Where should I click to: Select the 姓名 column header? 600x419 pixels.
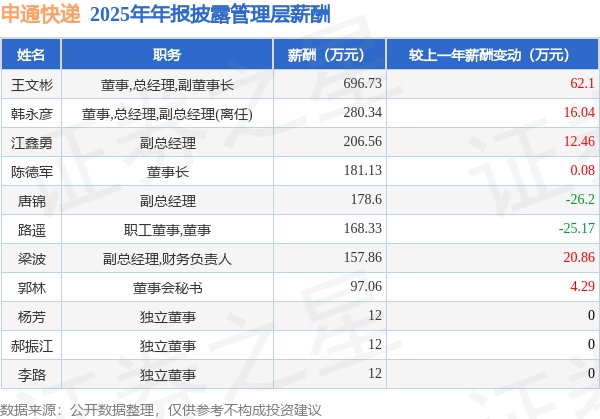31,55
